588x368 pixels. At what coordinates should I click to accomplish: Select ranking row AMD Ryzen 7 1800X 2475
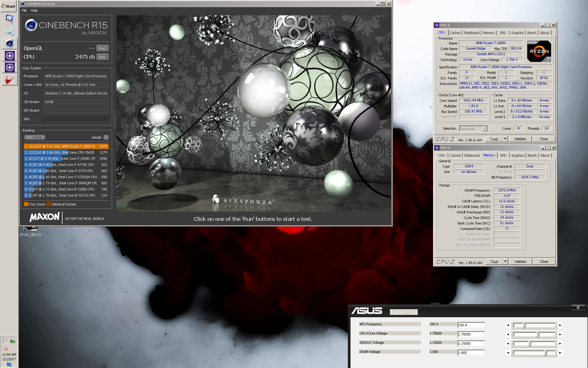66,146
